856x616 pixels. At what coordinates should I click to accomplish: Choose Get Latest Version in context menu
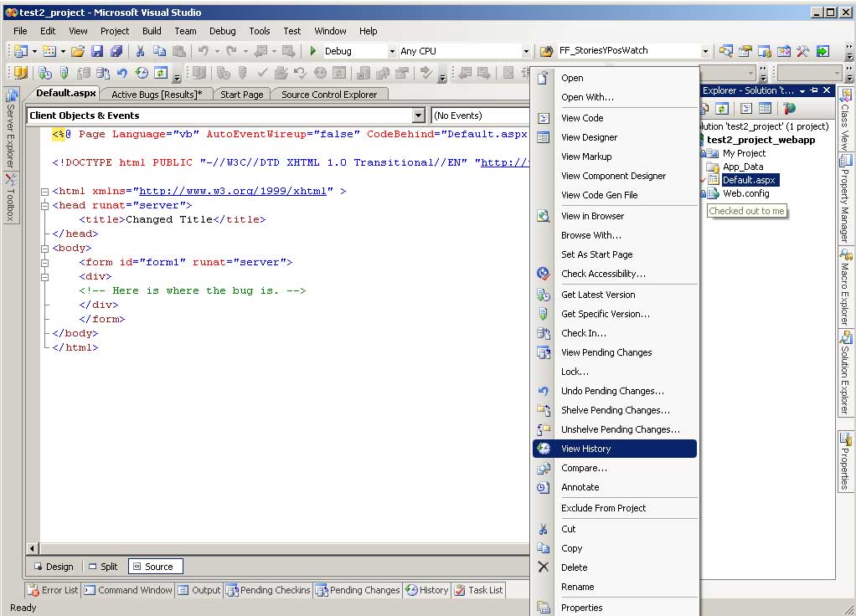click(x=614, y=295)
